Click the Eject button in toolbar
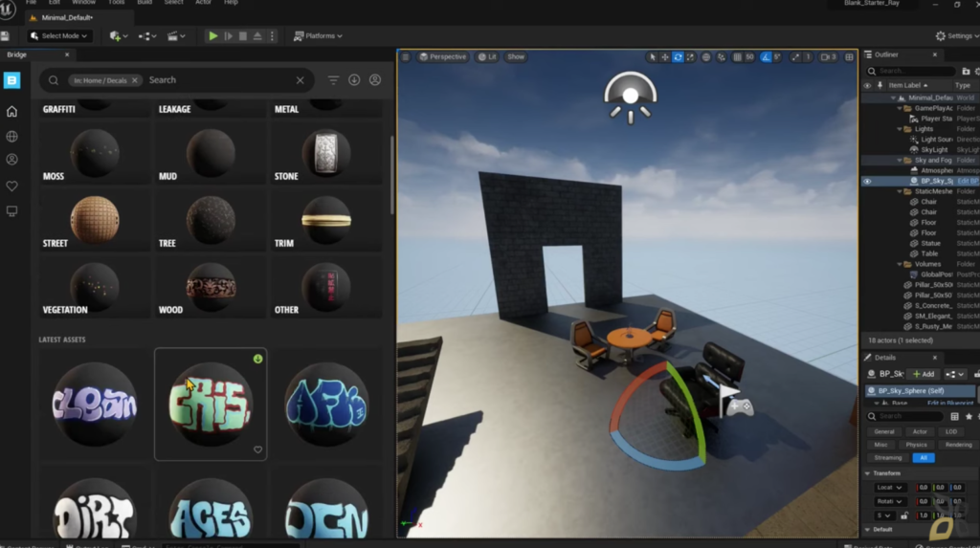The height and width of the screenshot is (548, 980). coord(257,36)
